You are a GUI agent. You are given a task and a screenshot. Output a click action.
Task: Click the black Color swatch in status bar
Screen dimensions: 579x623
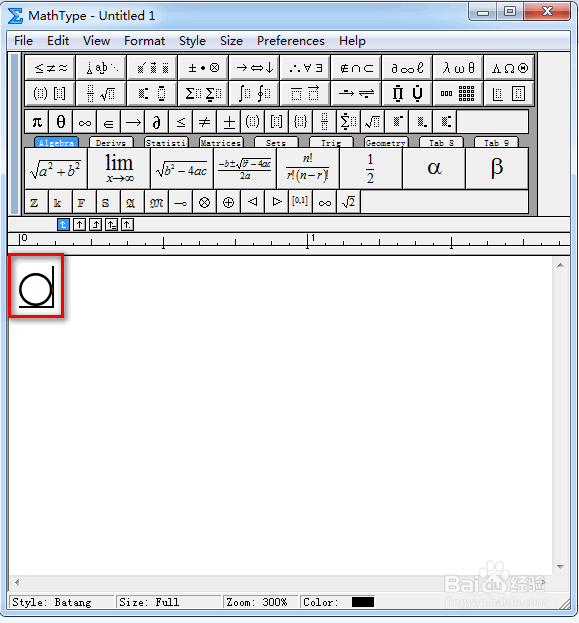362,602
